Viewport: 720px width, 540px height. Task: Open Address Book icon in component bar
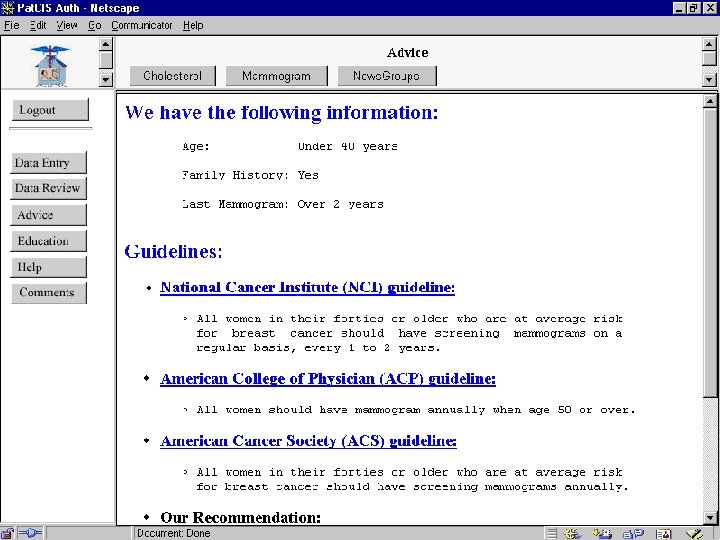[x=664, y=533]
